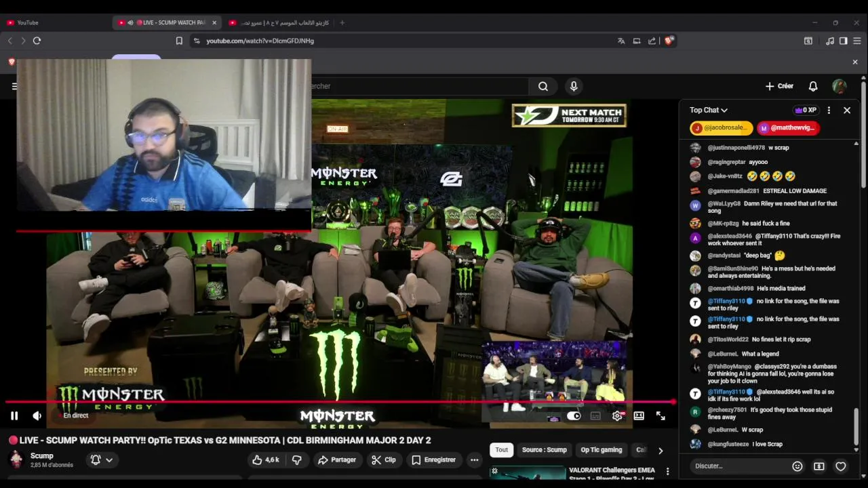The width and height of the screenshot is (868, 488).
Task: Bookmark this page in the browser
Action: 179,41
